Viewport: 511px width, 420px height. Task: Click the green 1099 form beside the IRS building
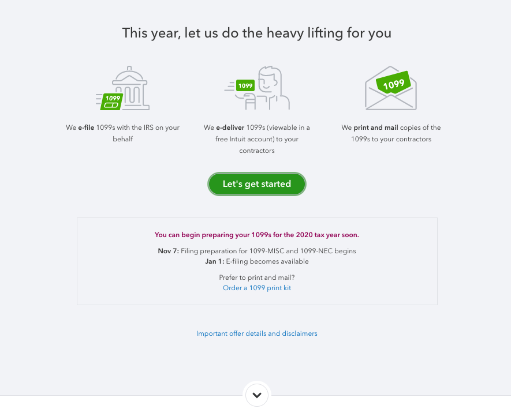click(x=111, y=102)
